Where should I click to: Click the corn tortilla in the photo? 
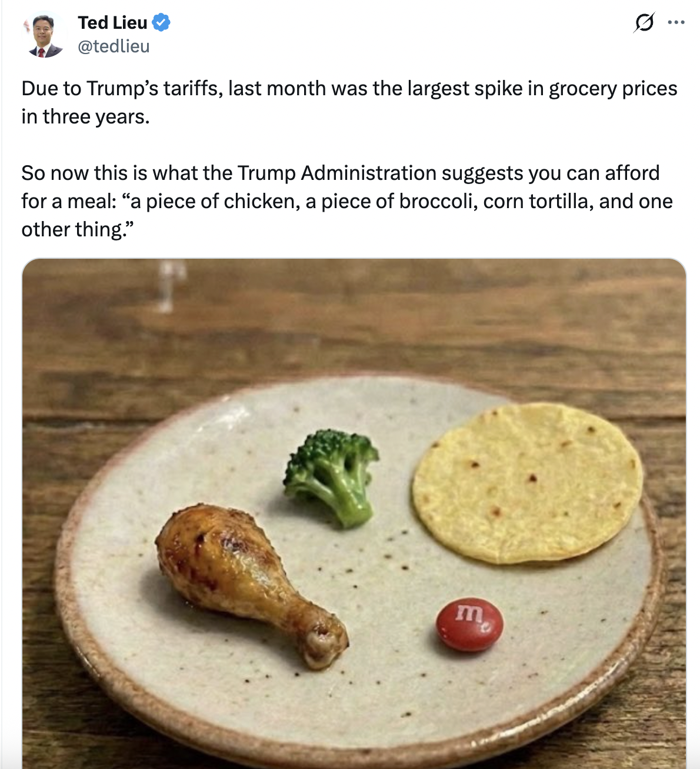526,482
